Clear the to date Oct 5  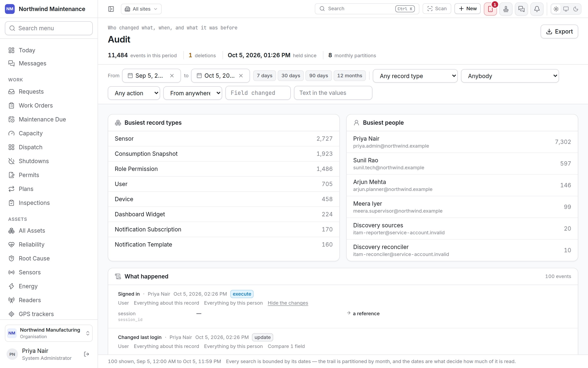pos(241,76)
